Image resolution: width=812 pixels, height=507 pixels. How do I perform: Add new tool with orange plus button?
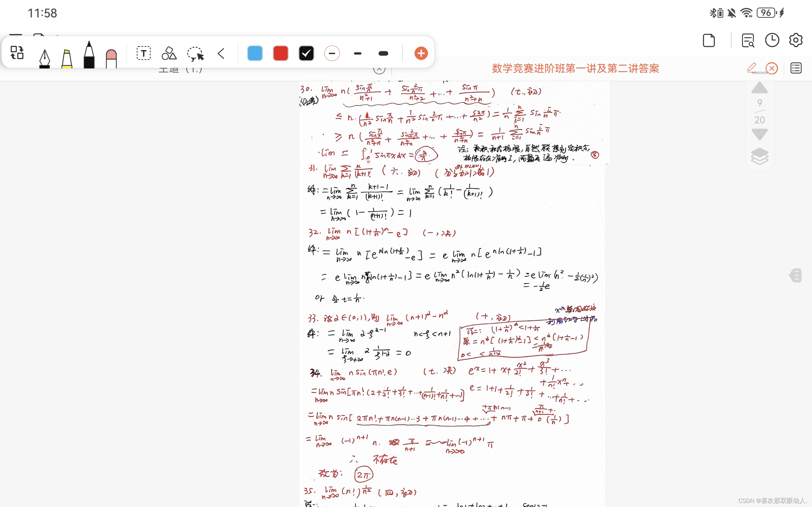[421, 53]
